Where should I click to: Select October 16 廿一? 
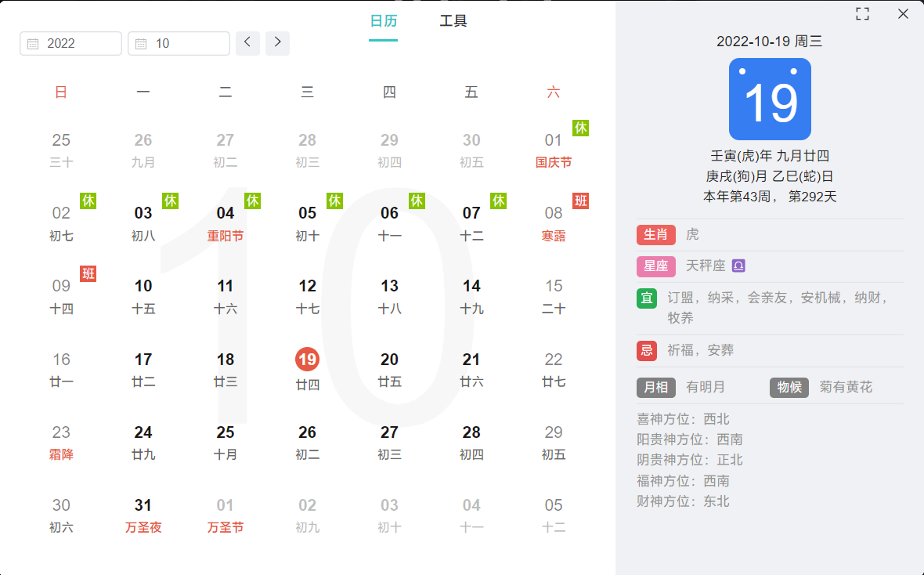coord(61,369)
